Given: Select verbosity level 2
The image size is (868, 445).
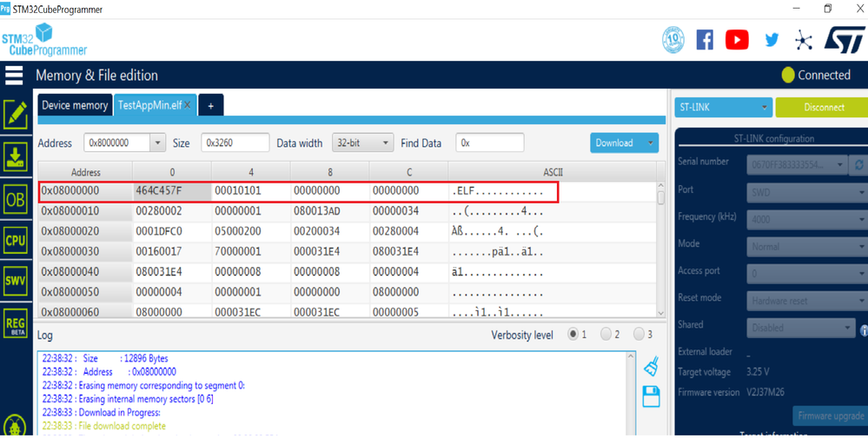Looking at the screenshot, I should click(606, 335).
